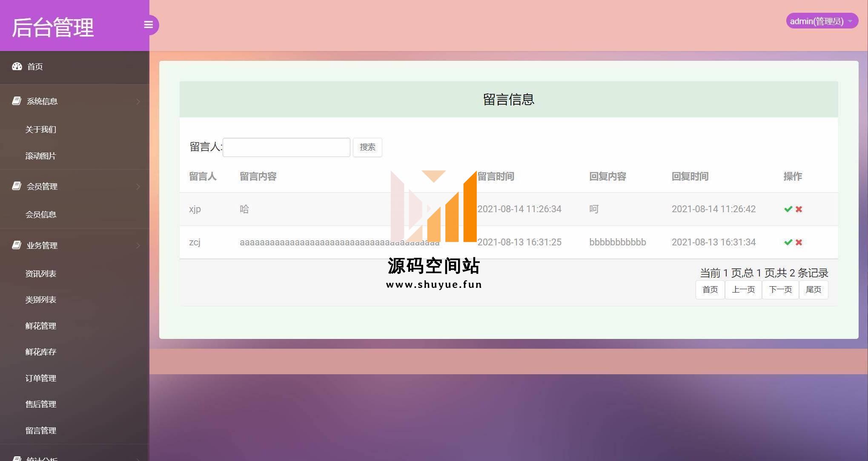Select message content 哈

pos(244,209)
